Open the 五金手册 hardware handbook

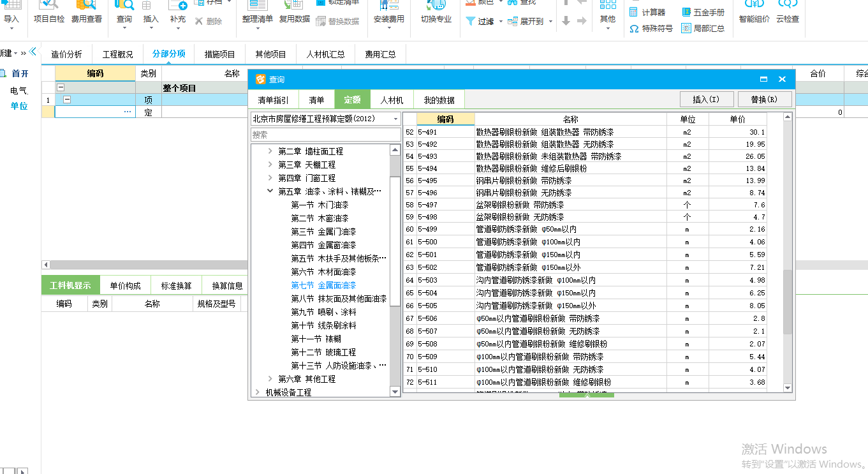tap(703, 12)
